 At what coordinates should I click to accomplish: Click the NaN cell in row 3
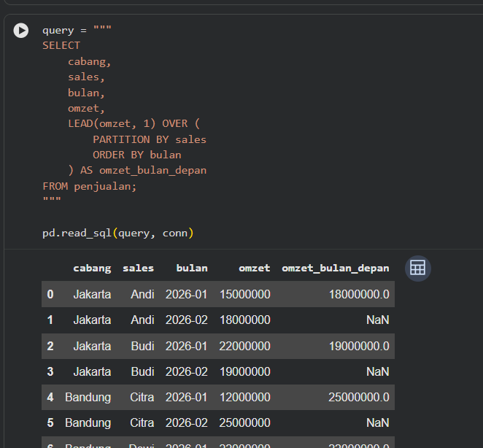point(378,371)
